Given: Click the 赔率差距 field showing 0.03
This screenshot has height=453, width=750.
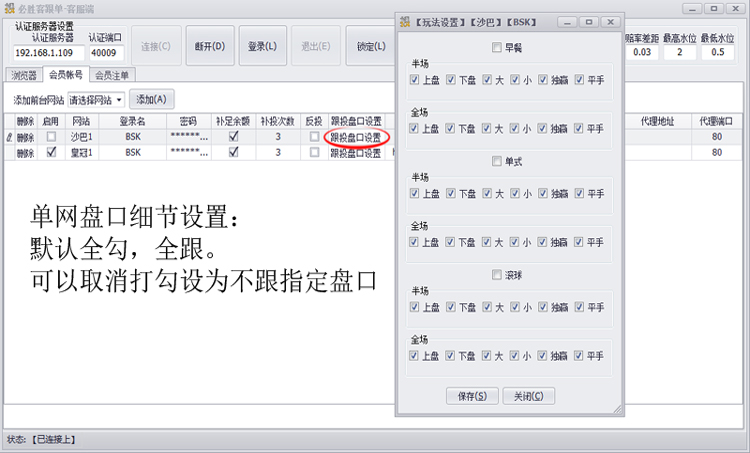Looking at the screenshot, I should click(x=642, y=52).
